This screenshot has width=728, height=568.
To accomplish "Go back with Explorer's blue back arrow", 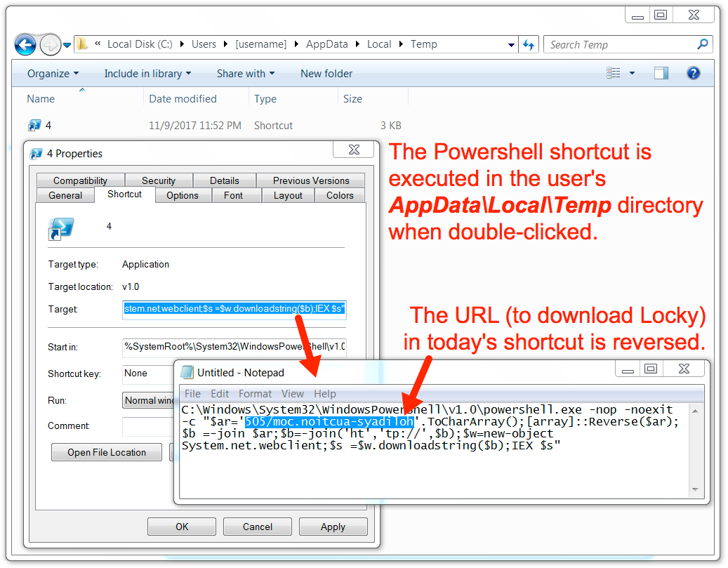I will coord(25,45).
